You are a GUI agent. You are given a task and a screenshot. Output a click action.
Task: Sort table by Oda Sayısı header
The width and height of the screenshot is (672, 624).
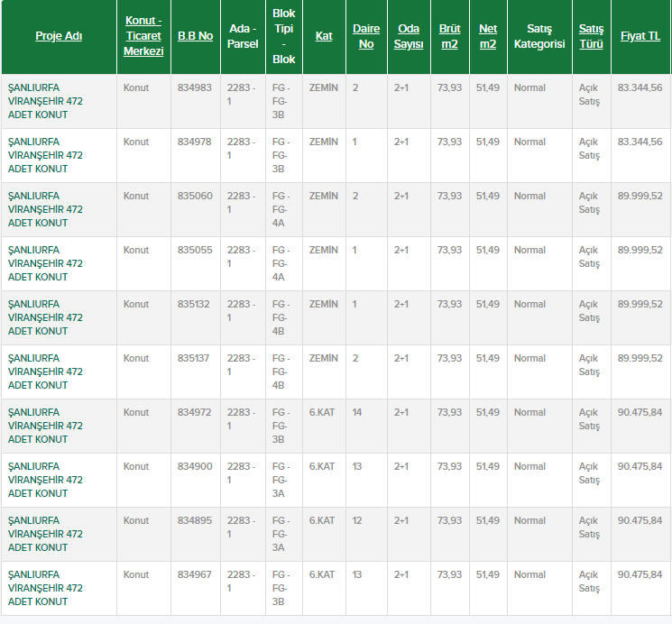pyautogui.click(x=409, y=36)
